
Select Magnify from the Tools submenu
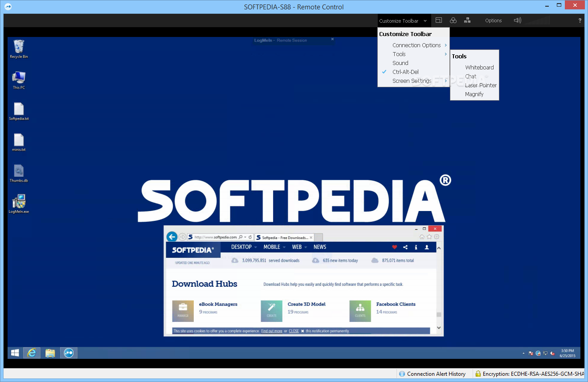click(x=474, y=94)
